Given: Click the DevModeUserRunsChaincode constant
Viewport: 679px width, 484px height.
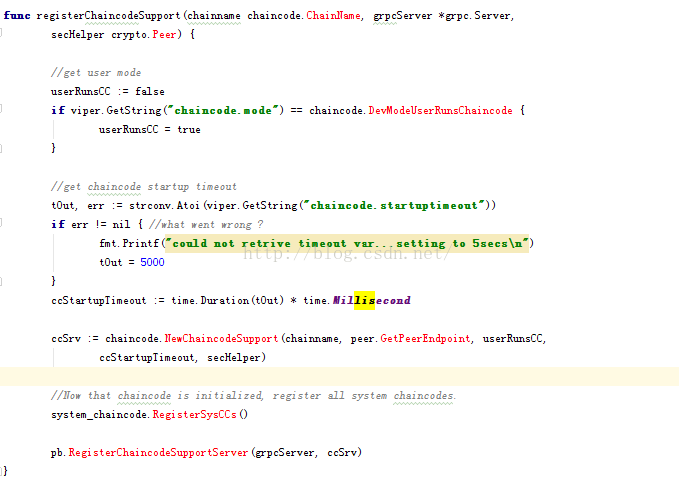Looking at the screenshot, I should tap(440, 110).
